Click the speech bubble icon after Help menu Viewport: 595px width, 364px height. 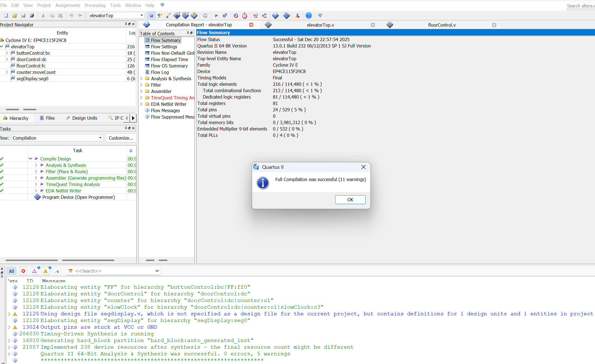click(x=162, y=5)
